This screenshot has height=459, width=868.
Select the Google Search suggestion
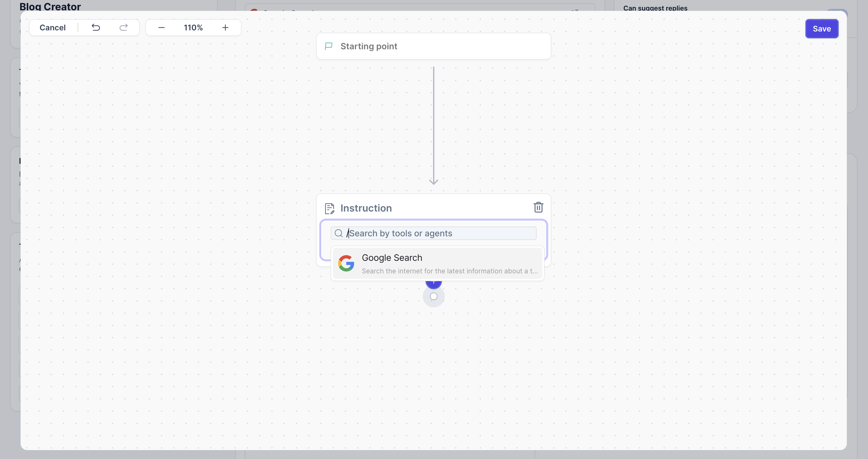point(437,263)
